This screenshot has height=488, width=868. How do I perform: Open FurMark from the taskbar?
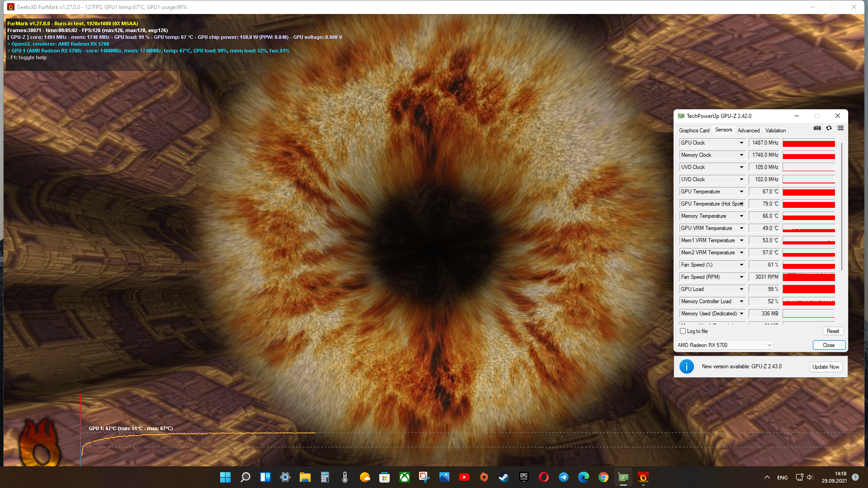[x=643, y=477]
